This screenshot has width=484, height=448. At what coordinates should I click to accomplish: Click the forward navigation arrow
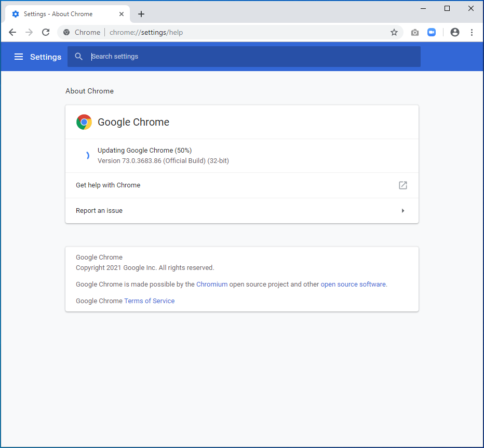[29, 32]
